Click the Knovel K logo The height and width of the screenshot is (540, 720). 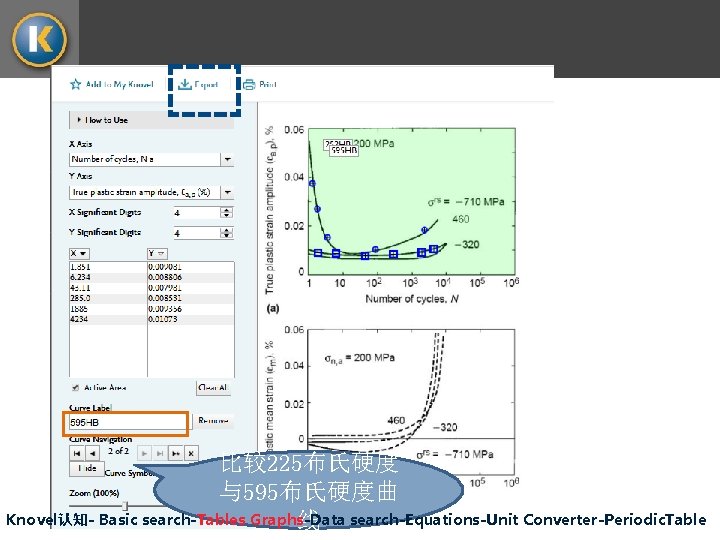(x=39, y=39)
